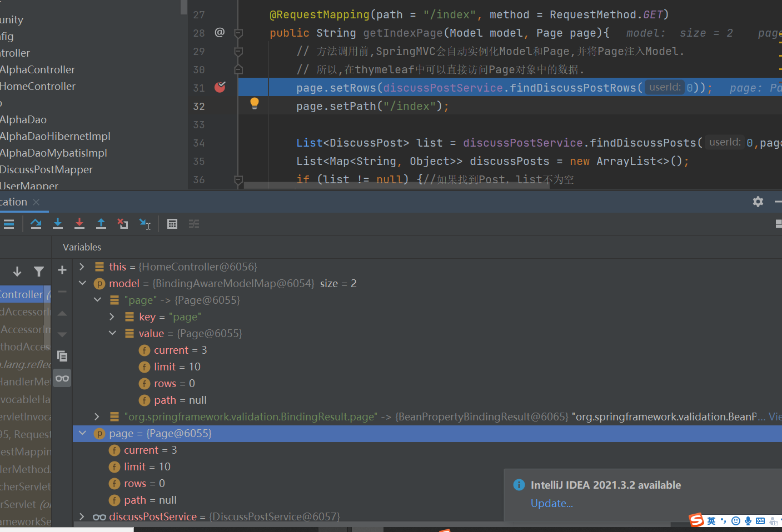Image resolution: width=782 pixels, height=532 pixels.
Task: Click input method soft keyboard icon
Action: (760, 521)
